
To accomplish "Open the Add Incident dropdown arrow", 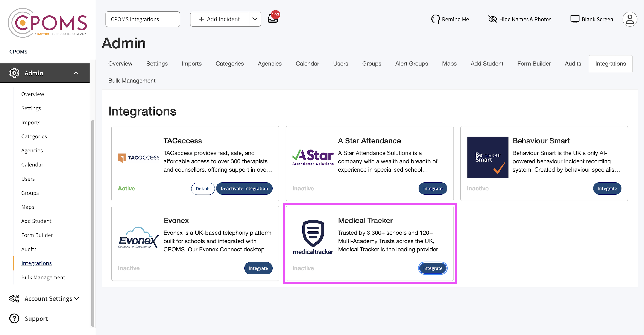I will pos(255,19).
